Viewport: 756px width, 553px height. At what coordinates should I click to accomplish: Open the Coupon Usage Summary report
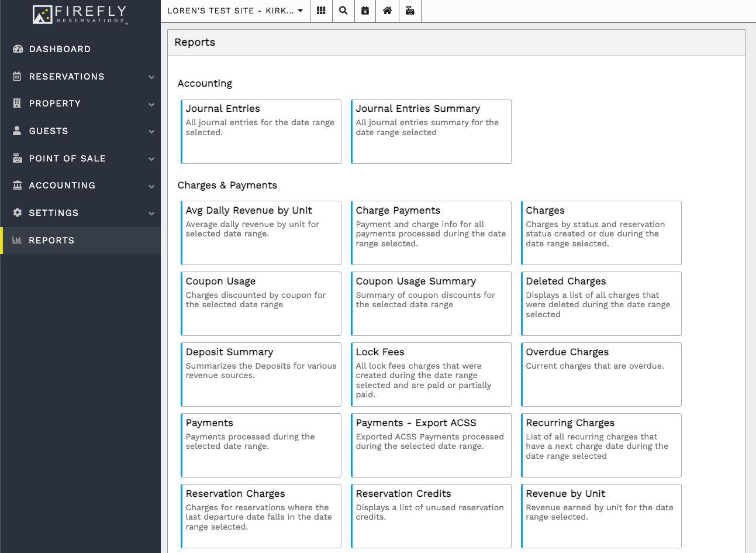pyautogui.click(x=431, y=304)
